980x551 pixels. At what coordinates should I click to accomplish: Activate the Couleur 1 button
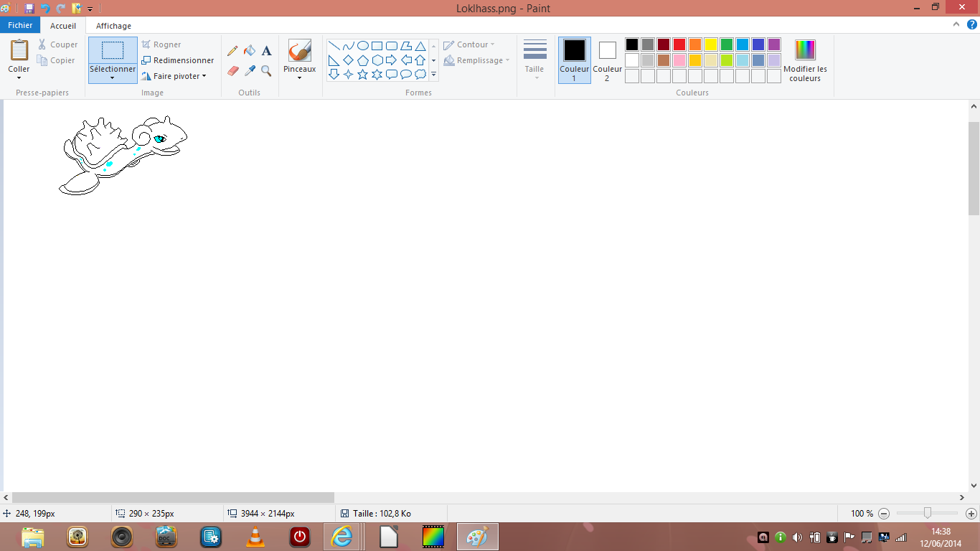click(575, 60)
